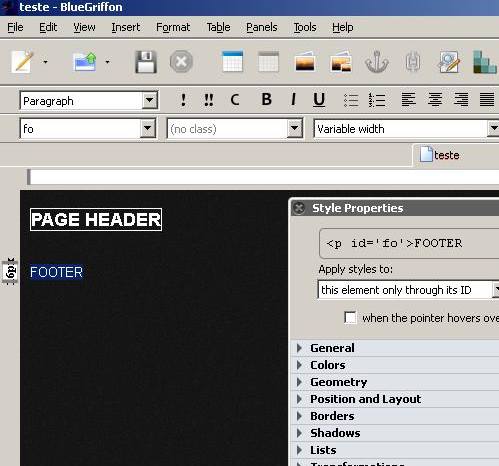
Task: Apply italic formatting with the I button
Action: [293, 99]
